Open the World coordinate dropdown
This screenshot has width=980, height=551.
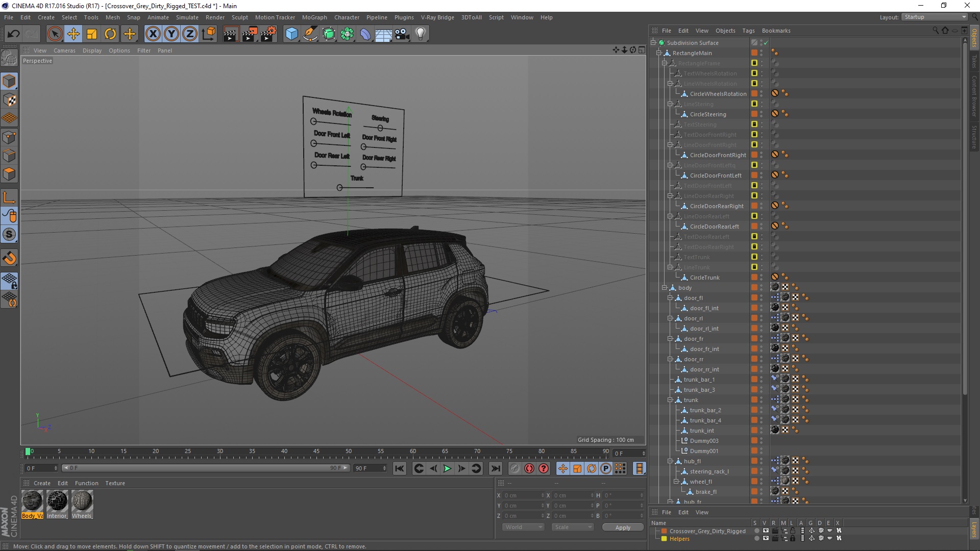coord(523,527)
